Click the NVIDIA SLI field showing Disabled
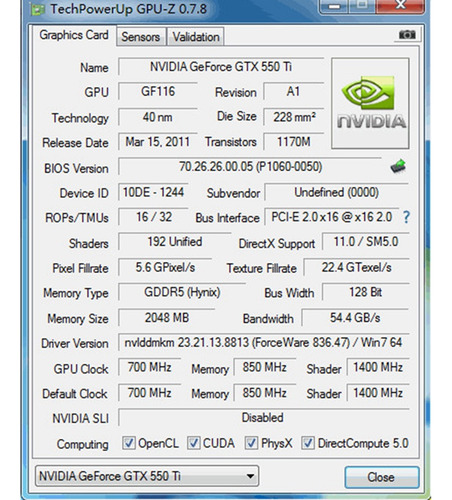The width and height of the screenshot is (452, 500). coord(264,418)
